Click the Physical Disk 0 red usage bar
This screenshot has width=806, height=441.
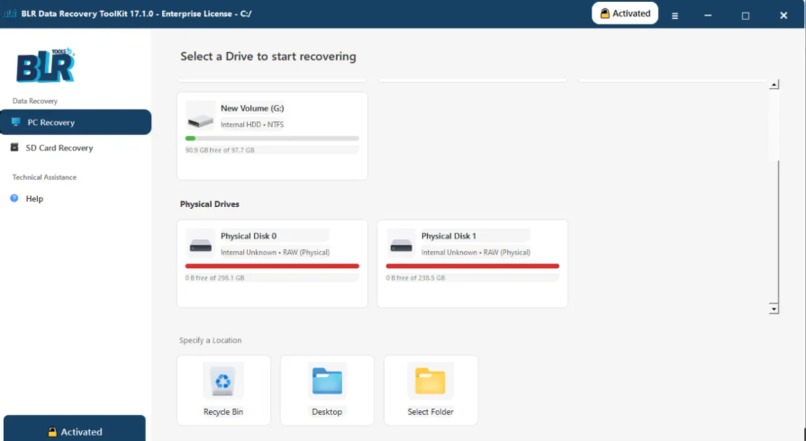tap(272, 266)
